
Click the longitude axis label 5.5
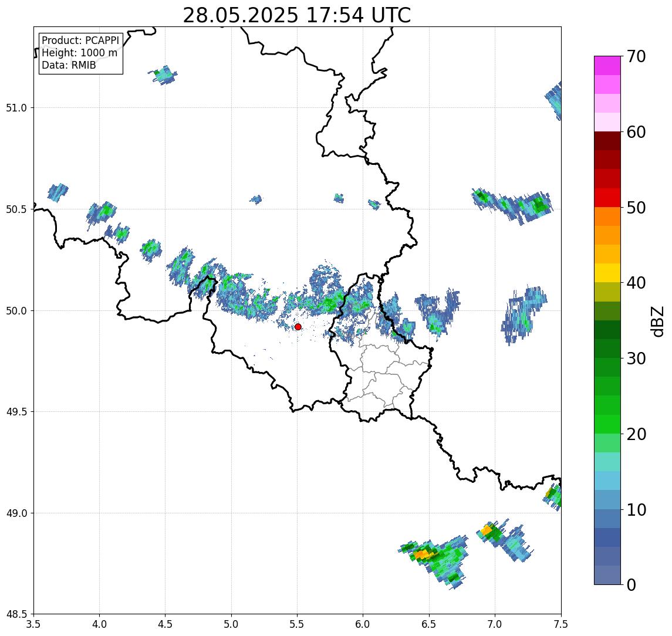(298, 624)
